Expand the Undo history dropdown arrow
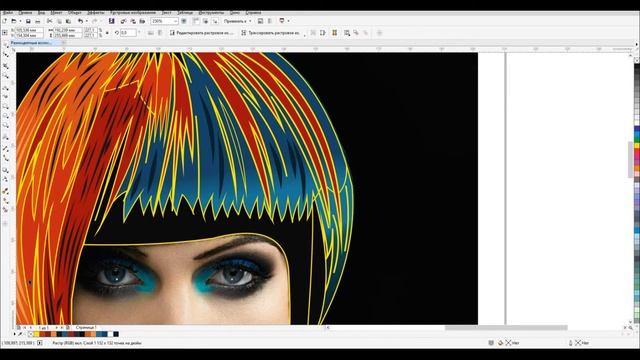Image resolution: width=640 pixels, height=360 pixels. tap(87, 21)
